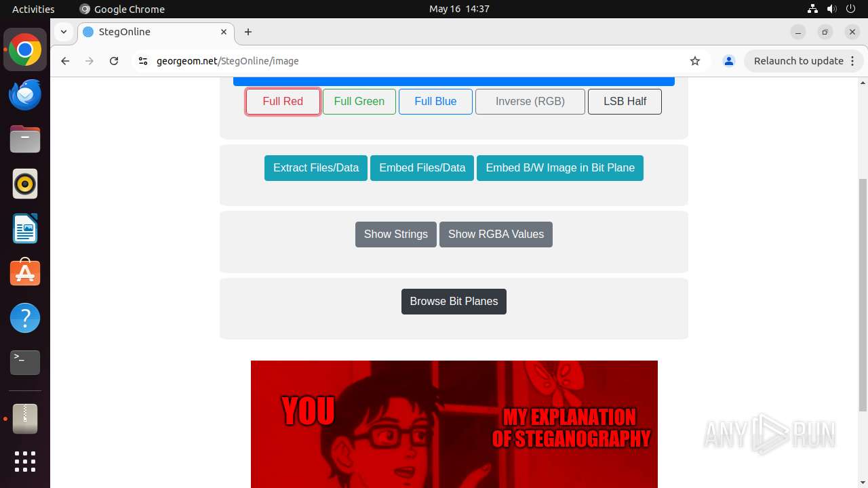This screenshot has width=868, height=488.
Task: Reload the StegOnline page
Action: click(114, 61)
